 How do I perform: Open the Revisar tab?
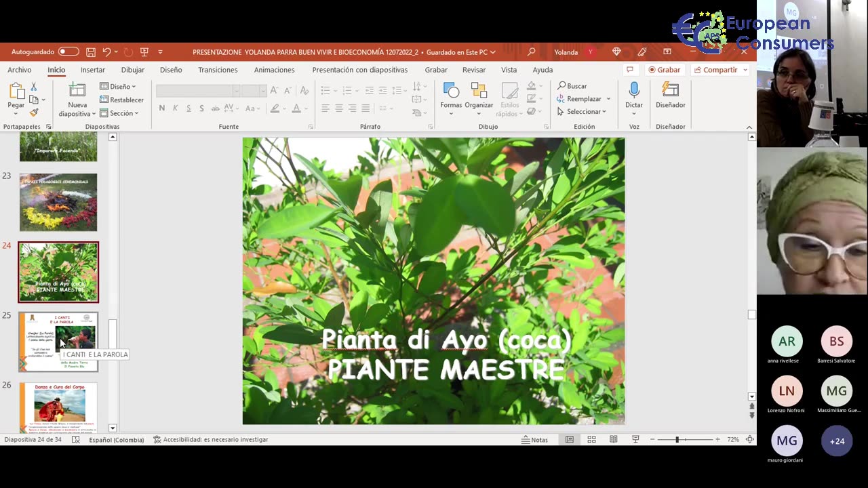[474, 70]
